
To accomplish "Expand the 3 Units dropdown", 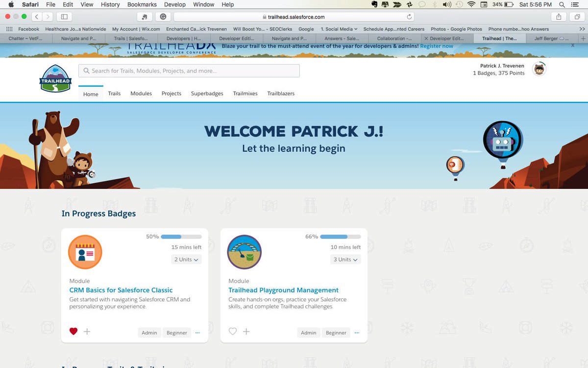I will [x=345, y=260].
